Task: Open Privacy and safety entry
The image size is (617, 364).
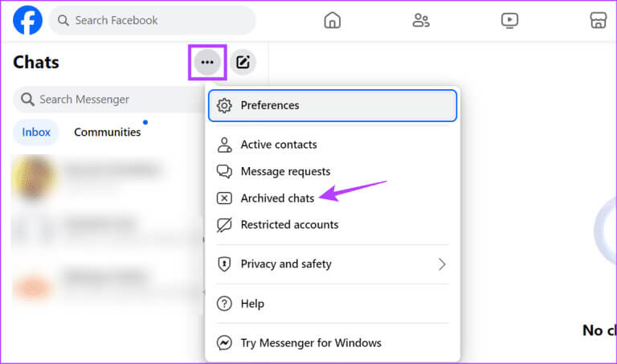Action: click(333, 264)
